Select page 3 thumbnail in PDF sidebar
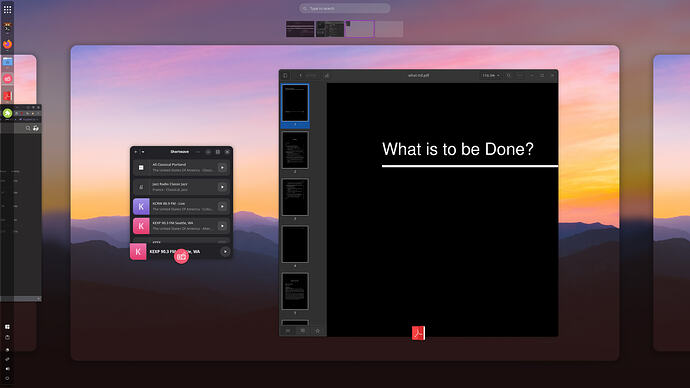 [295, 197]
